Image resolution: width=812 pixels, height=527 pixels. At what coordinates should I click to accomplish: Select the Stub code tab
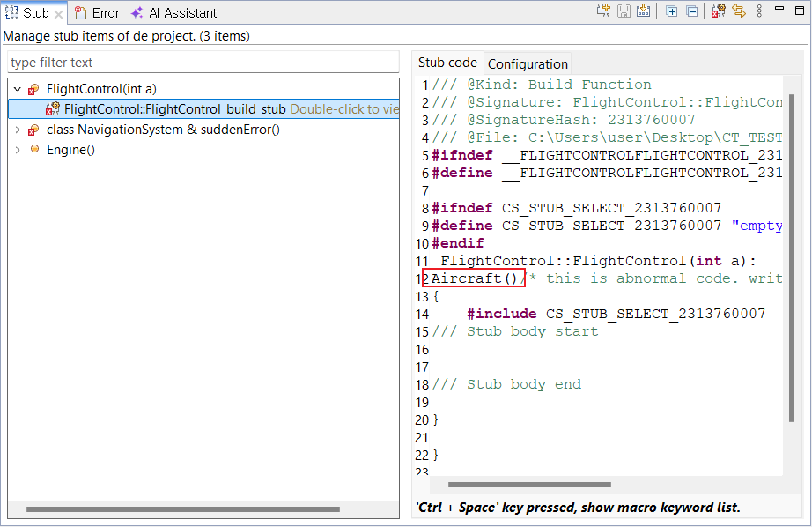(447, 63)
